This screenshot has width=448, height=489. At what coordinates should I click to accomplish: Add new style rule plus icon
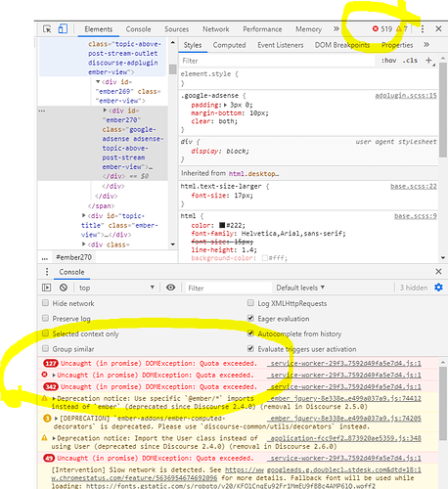click(x=428, y=61)
